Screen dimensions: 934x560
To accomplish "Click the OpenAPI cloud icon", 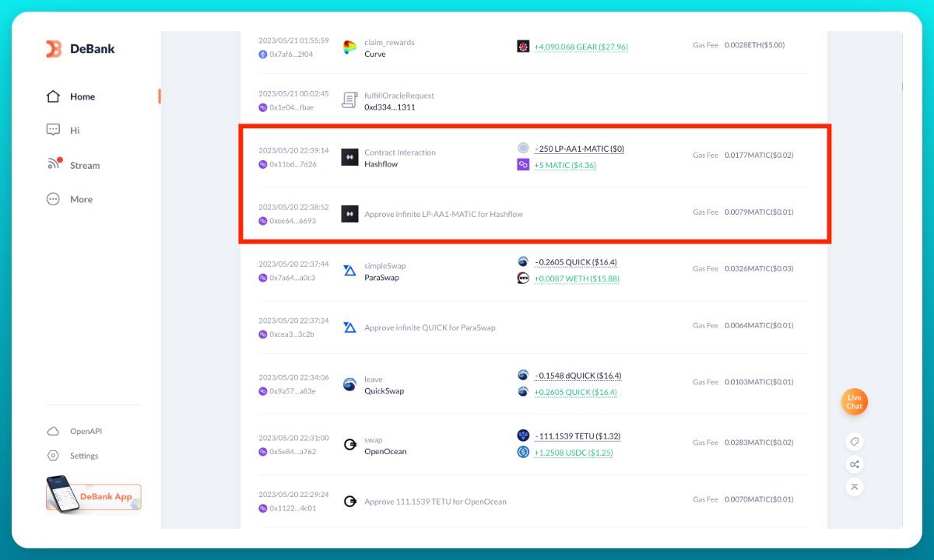I will tap(53, 431).
